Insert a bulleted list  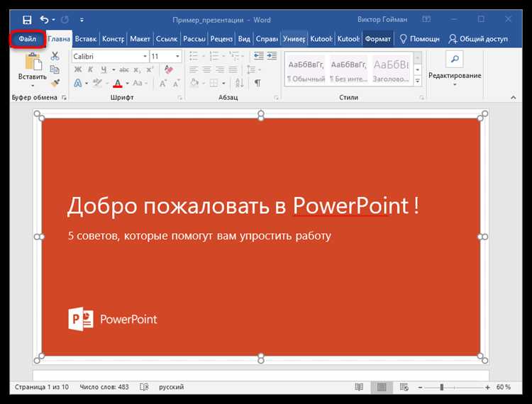(194, 56)
